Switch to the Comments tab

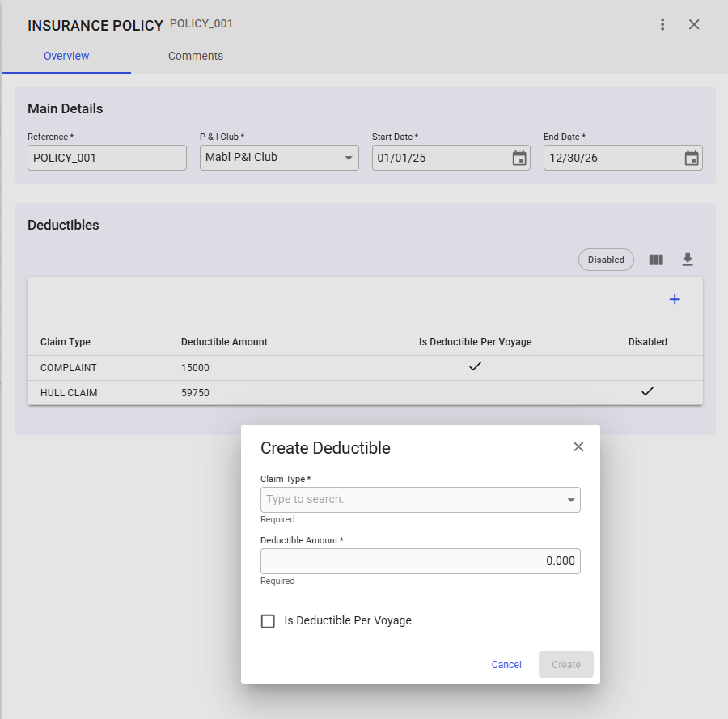196,56
